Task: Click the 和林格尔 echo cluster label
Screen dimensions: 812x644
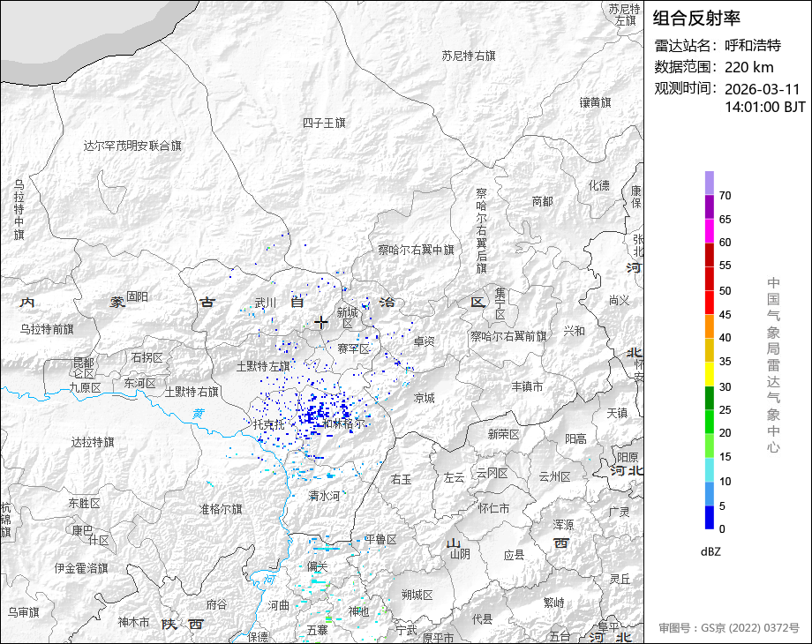Action: pyautogui.click(x=344, y=423)
